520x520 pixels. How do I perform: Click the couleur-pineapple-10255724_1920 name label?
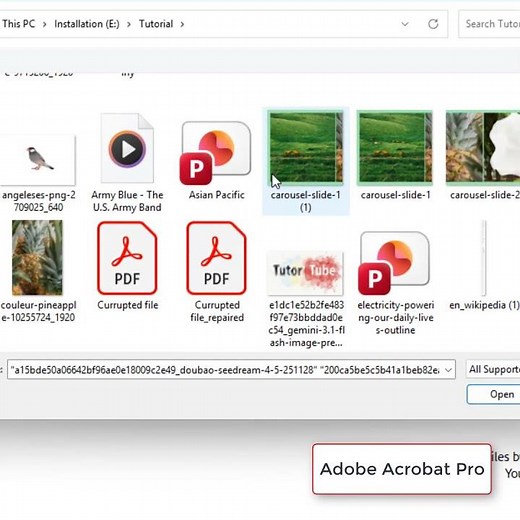38,311
